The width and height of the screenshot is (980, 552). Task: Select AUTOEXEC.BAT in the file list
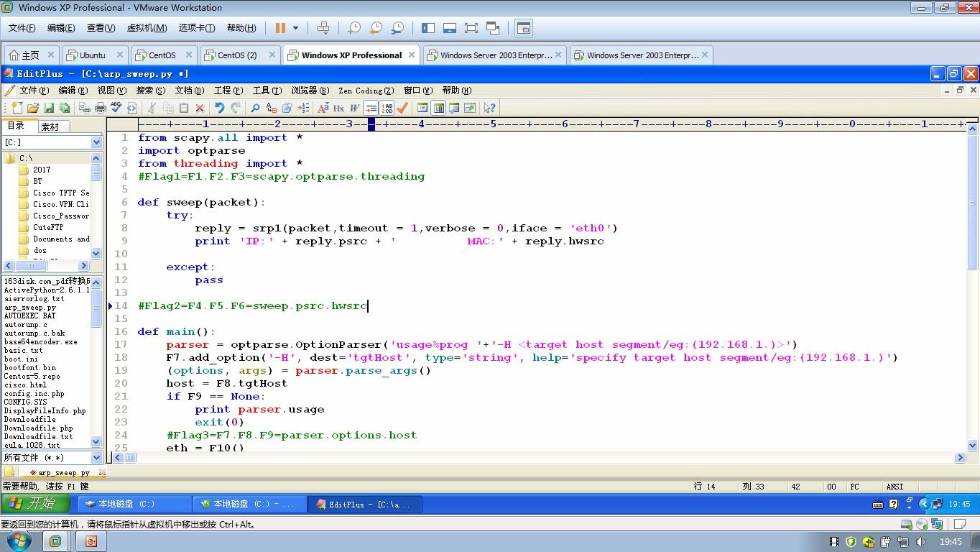click(29, 316)
